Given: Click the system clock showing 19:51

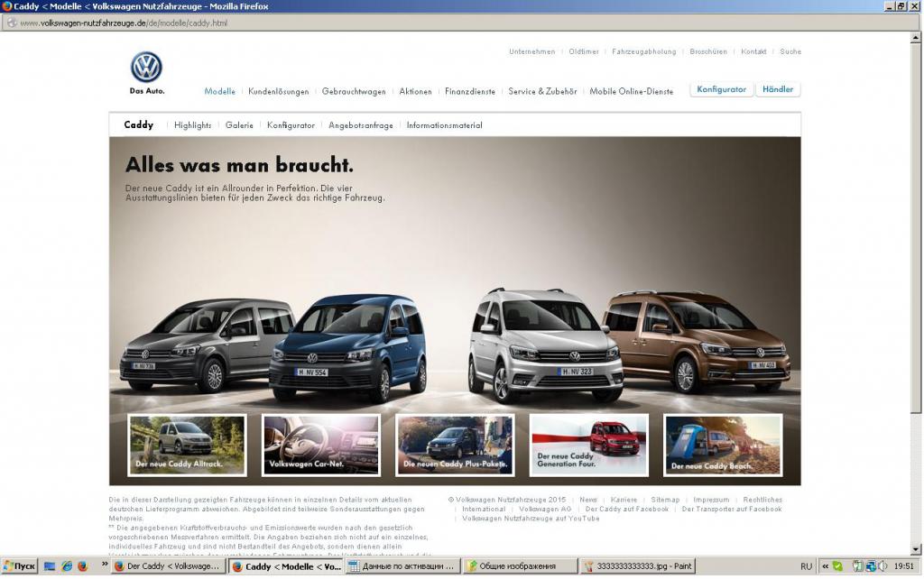Looking at the screenshot, I should tap(904, 566).
